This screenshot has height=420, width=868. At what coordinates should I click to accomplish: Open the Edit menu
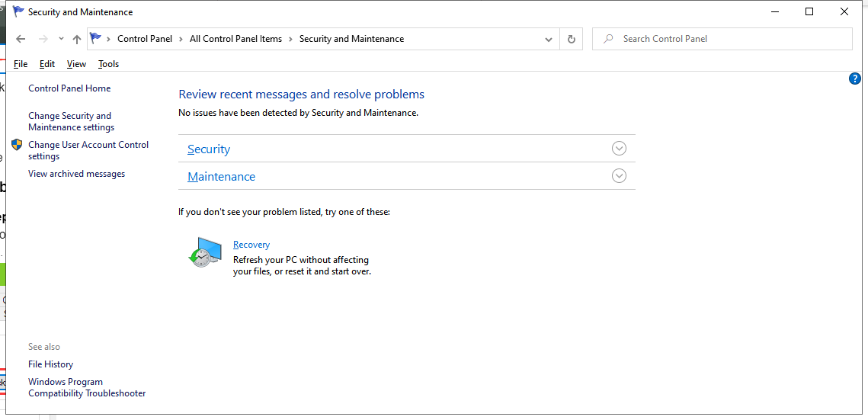tap(47, 63)
